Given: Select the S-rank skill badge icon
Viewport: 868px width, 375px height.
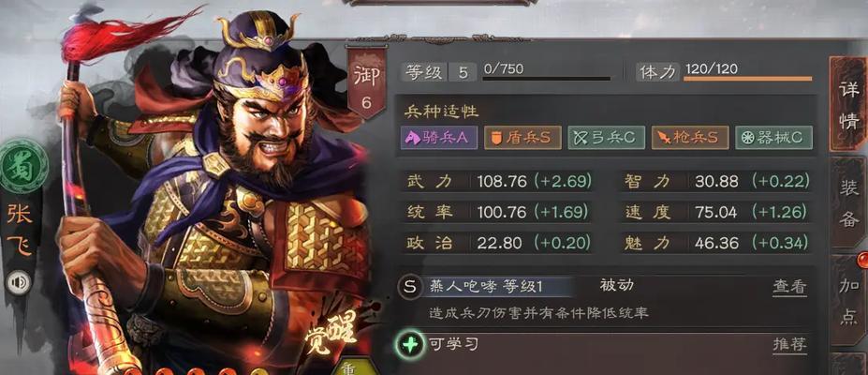Looking at the screenshot, I should click(409, 287).
